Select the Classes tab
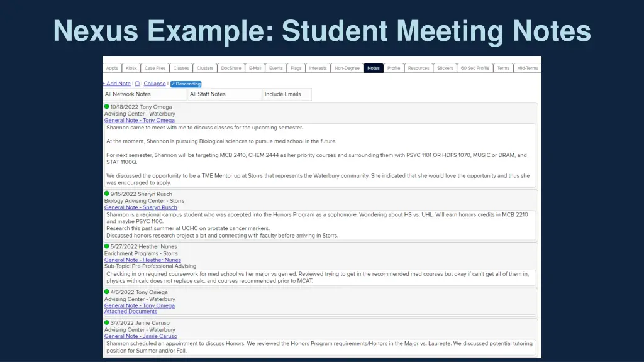This screenshot has height=362, width=644. (181, 68)
